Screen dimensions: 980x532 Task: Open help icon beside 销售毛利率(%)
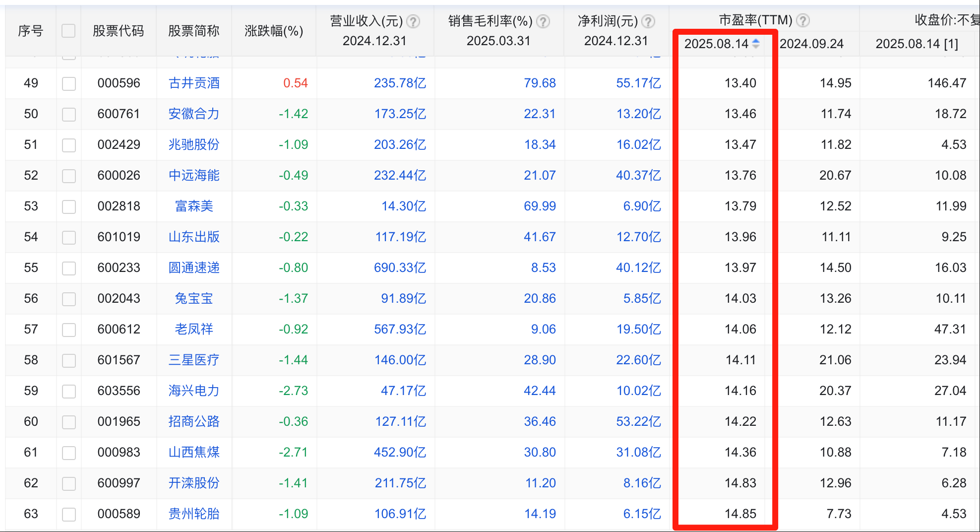543,21
